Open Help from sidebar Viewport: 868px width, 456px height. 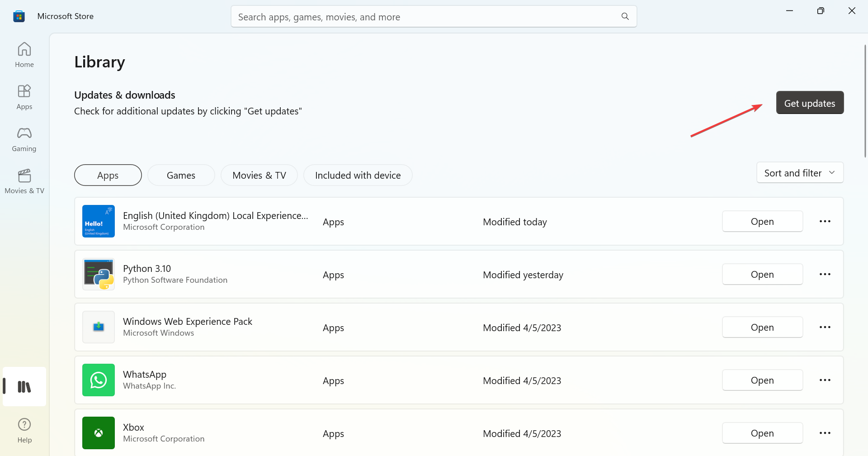click(24, 430)
